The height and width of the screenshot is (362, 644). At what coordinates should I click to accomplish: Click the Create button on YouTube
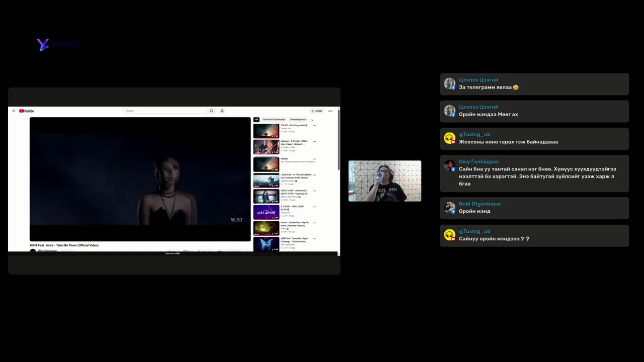pyautogui.click(x=317, y=111)
